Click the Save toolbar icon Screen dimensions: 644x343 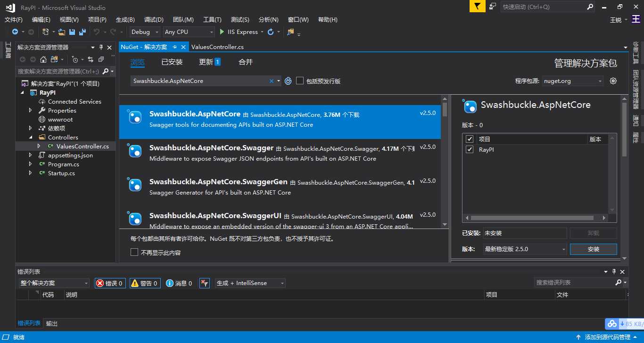pyautogui.click(x=72, y=32)
